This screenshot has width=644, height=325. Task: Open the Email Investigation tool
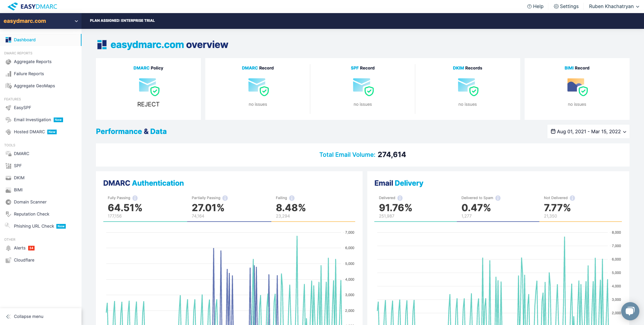tap(32, 120)
